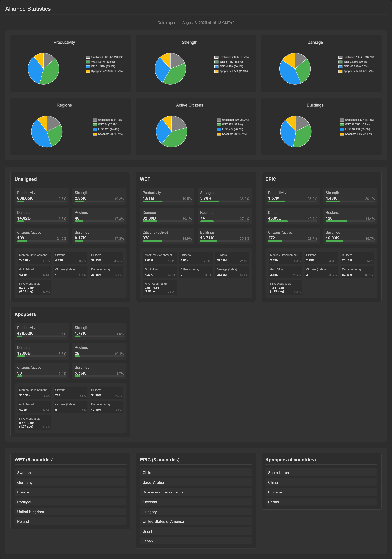The image size is (392, 559).
Task: Toggle Kpoppers legend swatch in Strength chart
Action: tap(216, 71)
